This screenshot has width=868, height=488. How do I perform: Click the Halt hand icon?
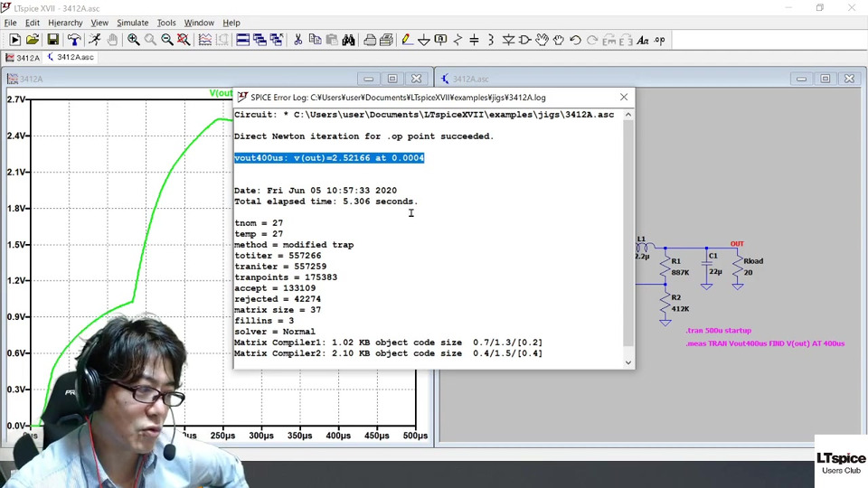pyautogui.click(x=112, y=40)
